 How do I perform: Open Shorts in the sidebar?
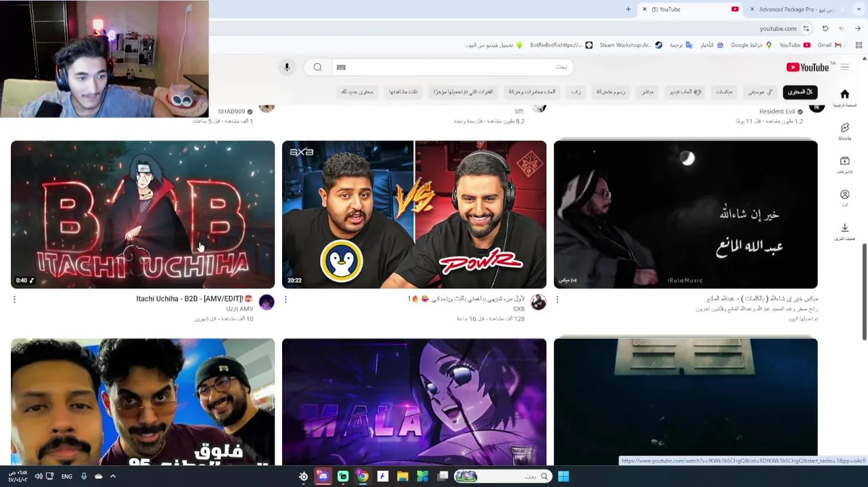pos(844,131)
